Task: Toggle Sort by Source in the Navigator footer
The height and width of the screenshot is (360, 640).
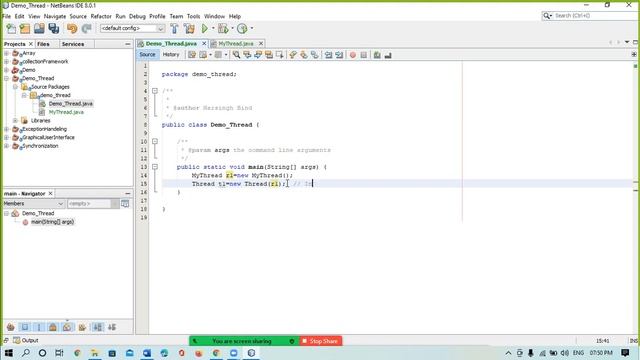Action: 112,327
